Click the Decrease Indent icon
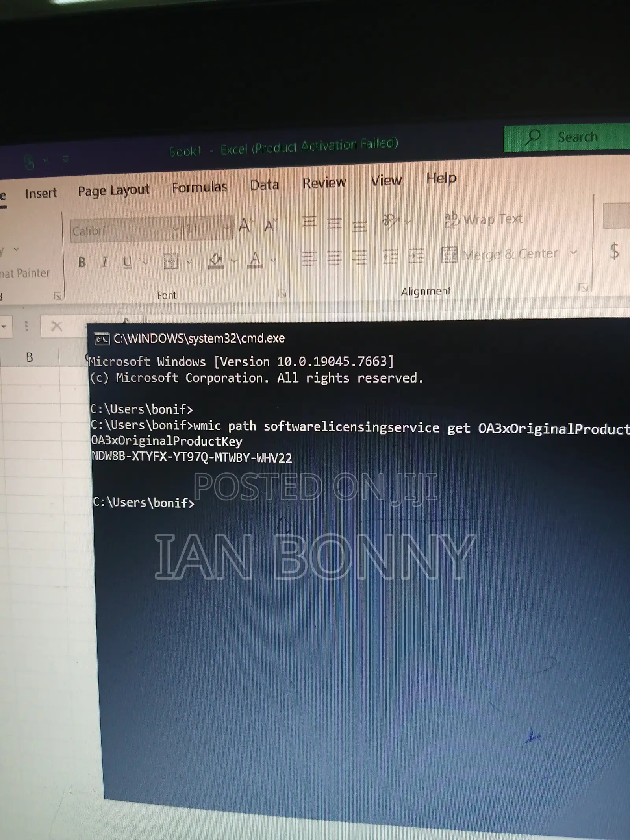Viewport: 630px width, 840px height. point(391,256)
